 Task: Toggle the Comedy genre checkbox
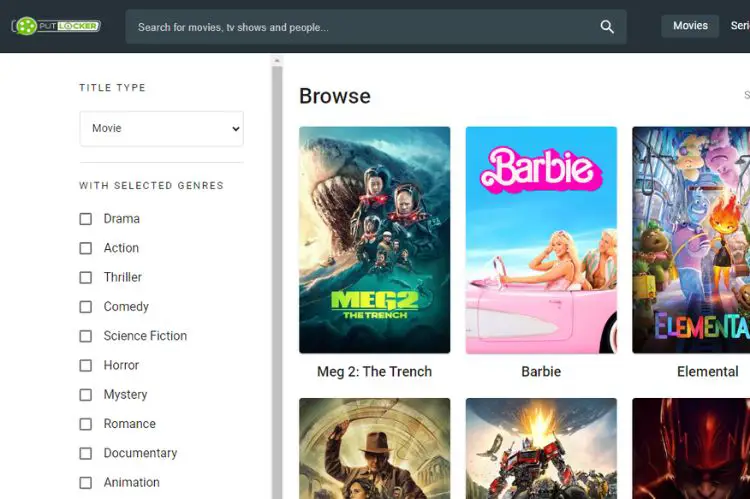pyautogui.click(x=86, y=307)
